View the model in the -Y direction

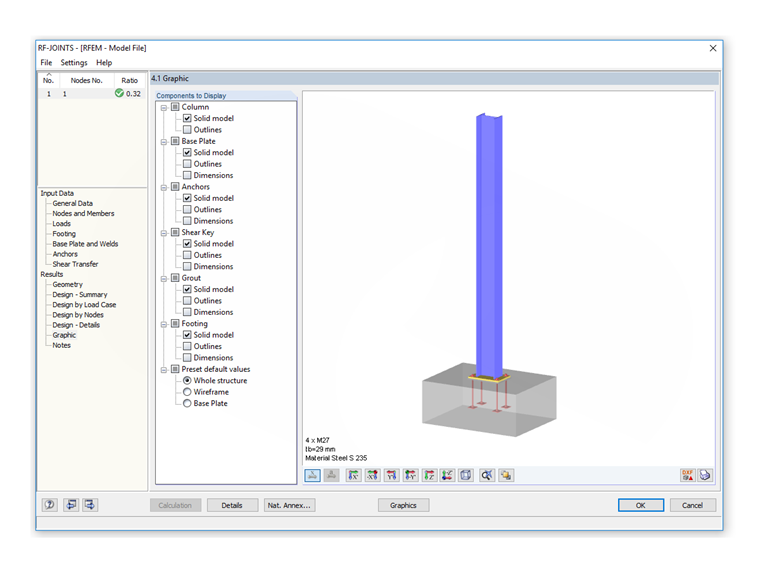(x=411, y=475)
